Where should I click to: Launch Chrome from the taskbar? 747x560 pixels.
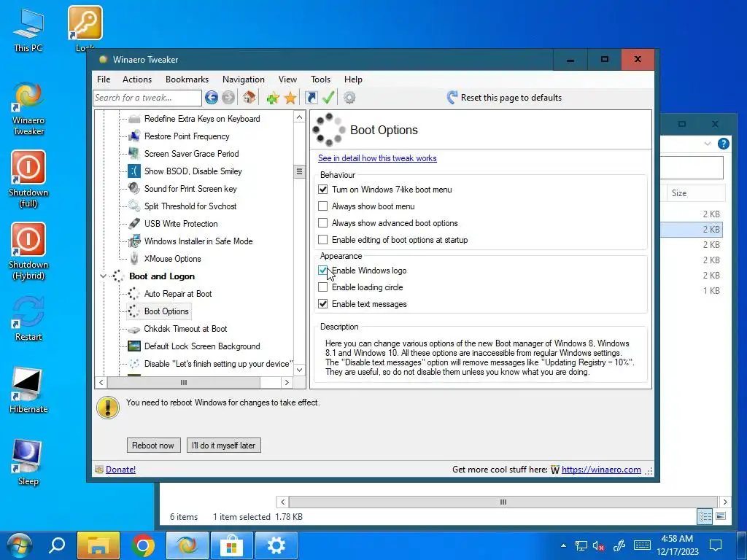pos(143,545)
